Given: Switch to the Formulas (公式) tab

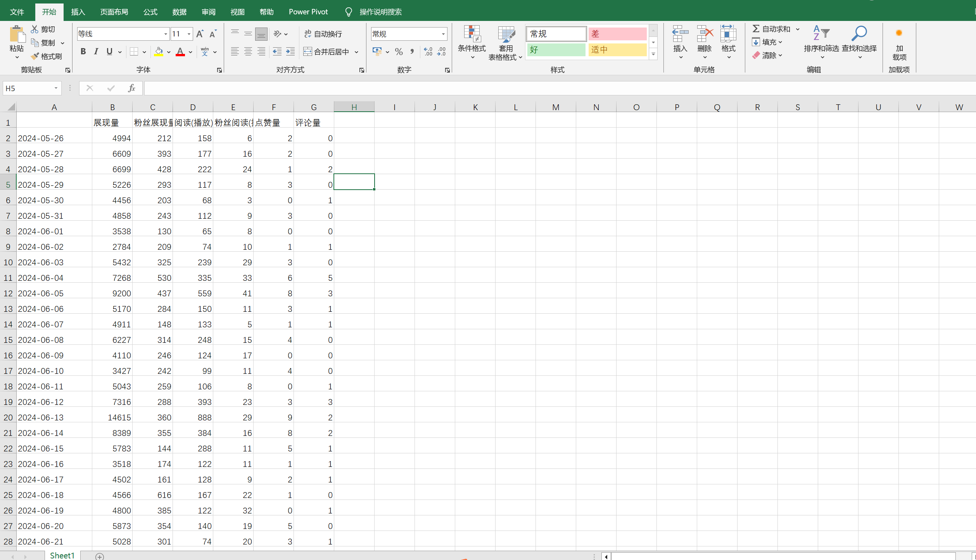Looking at the screenshot, I should point(150,12).
